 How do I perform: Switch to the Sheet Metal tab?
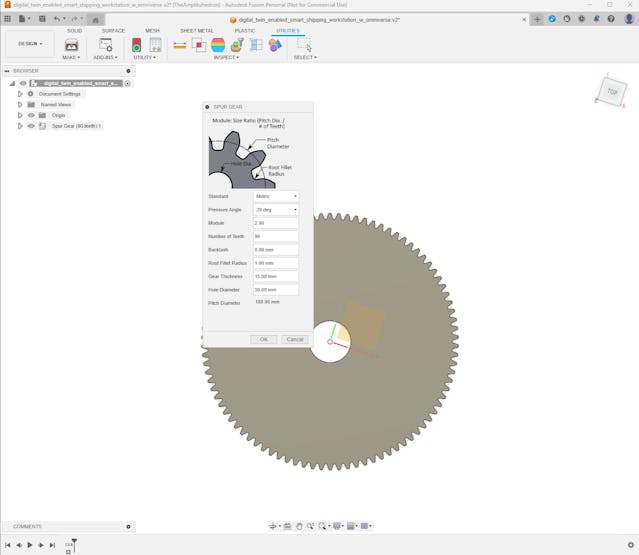tap(197, 31)
